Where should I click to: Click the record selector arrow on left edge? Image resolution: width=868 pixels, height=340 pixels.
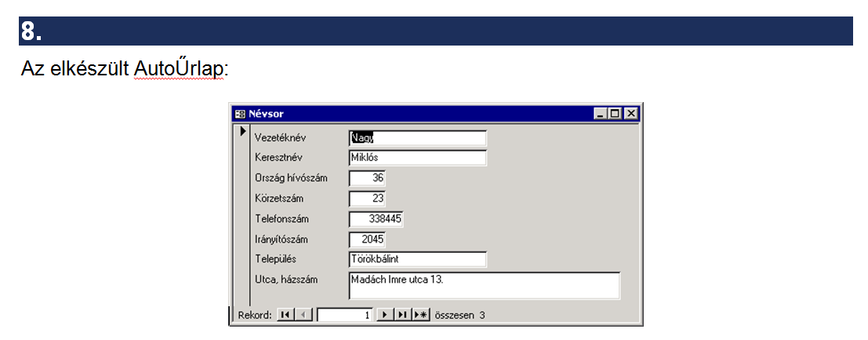(x=242, y=131)
